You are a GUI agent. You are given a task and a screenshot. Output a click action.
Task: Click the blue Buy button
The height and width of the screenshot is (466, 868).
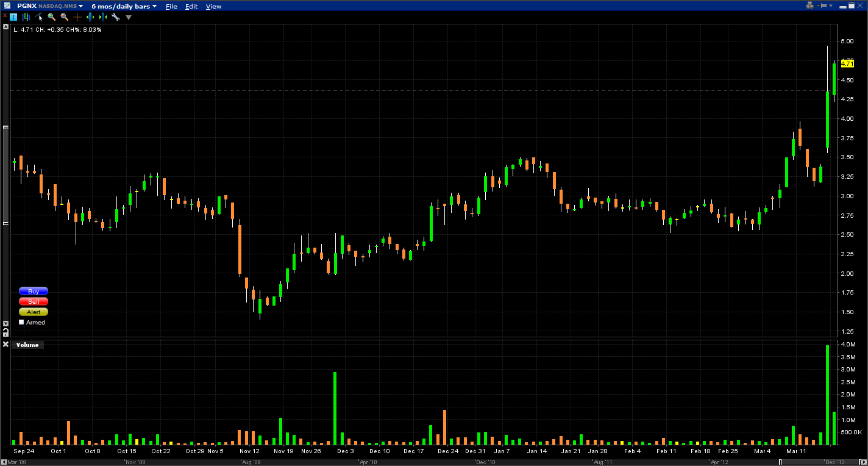[x=34, y=292]
